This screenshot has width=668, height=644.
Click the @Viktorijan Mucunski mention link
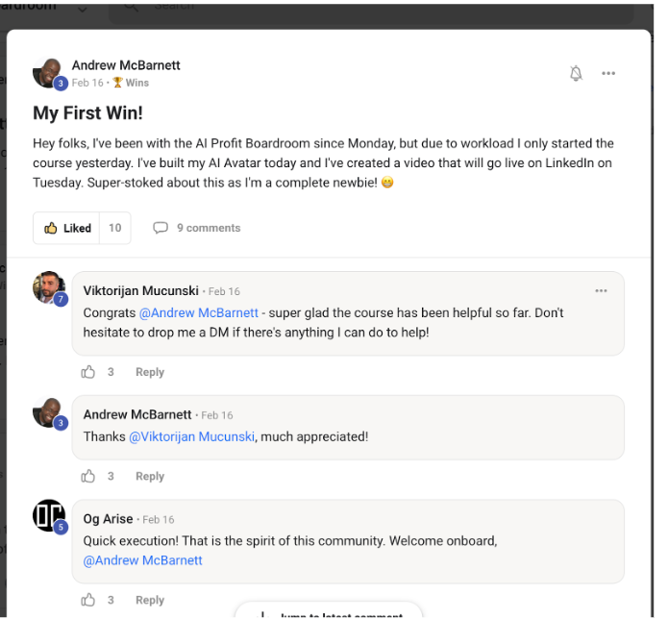click(x=191, y=436)
